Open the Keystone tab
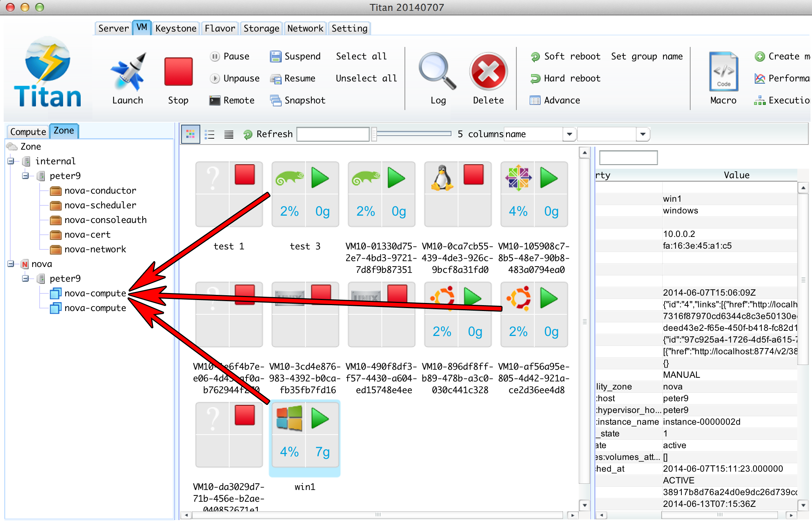Viewport: 812px width, 523px height. (176, 29)
